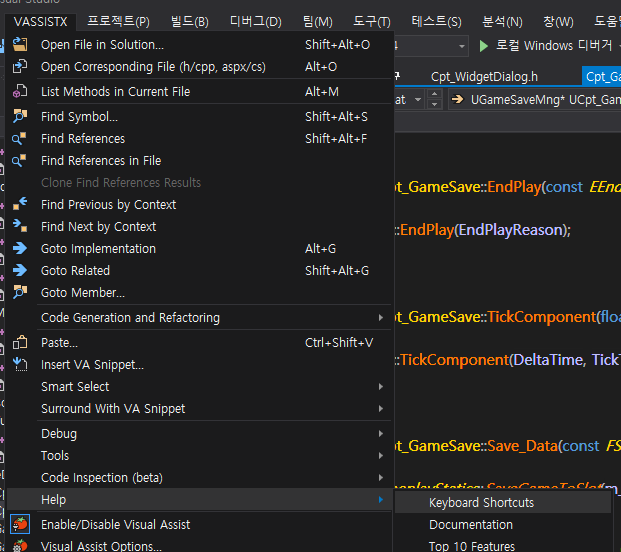This screenshot has width=621, height=552.
Task: Click the List Methods in Current File icon
Action: click(x=20, y=91)
